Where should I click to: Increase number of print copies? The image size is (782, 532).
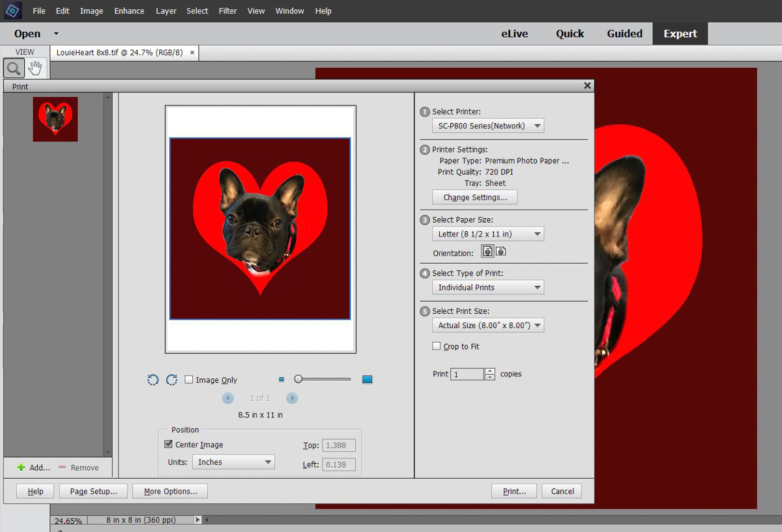point(490,371)
